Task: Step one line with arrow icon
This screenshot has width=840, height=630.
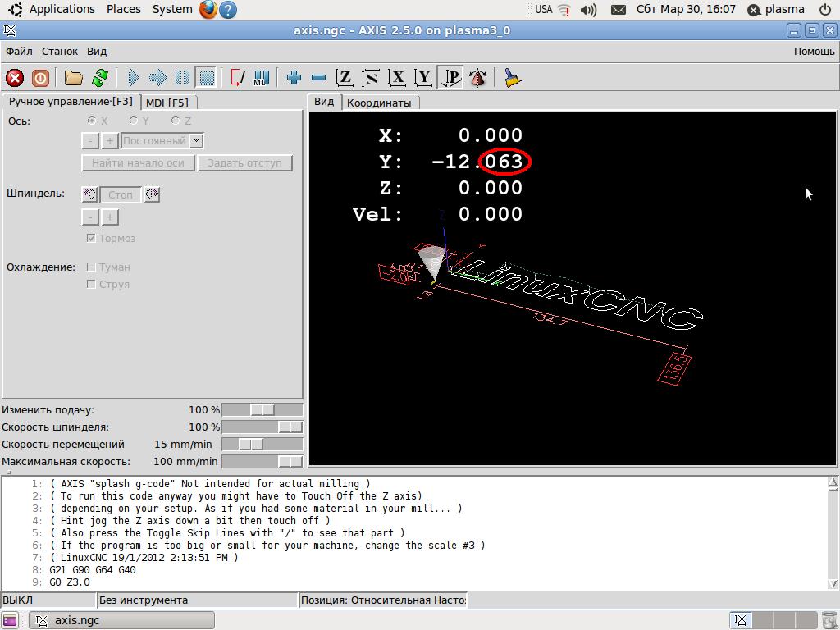Action: tap(157, 78)
